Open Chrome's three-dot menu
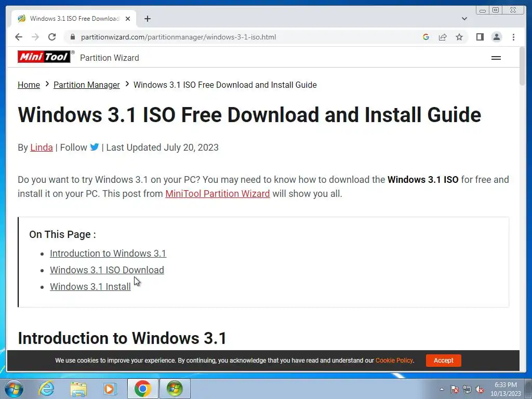532x399 pixels. tap(513, 37)
